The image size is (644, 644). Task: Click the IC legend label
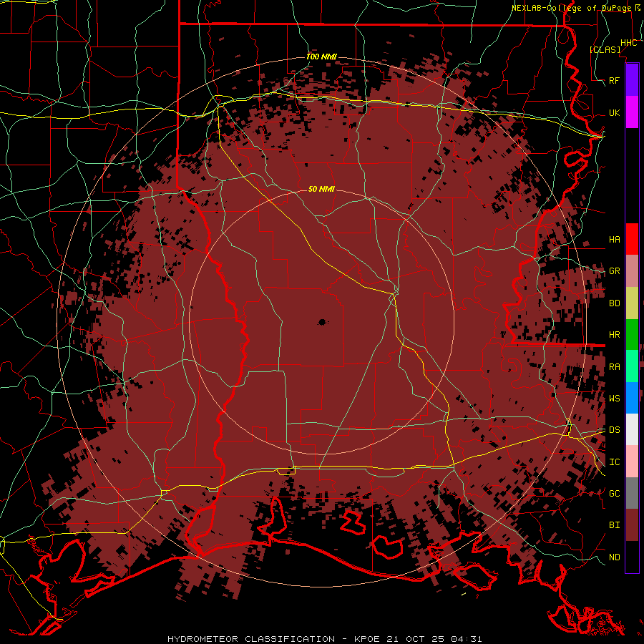(615, 462)
